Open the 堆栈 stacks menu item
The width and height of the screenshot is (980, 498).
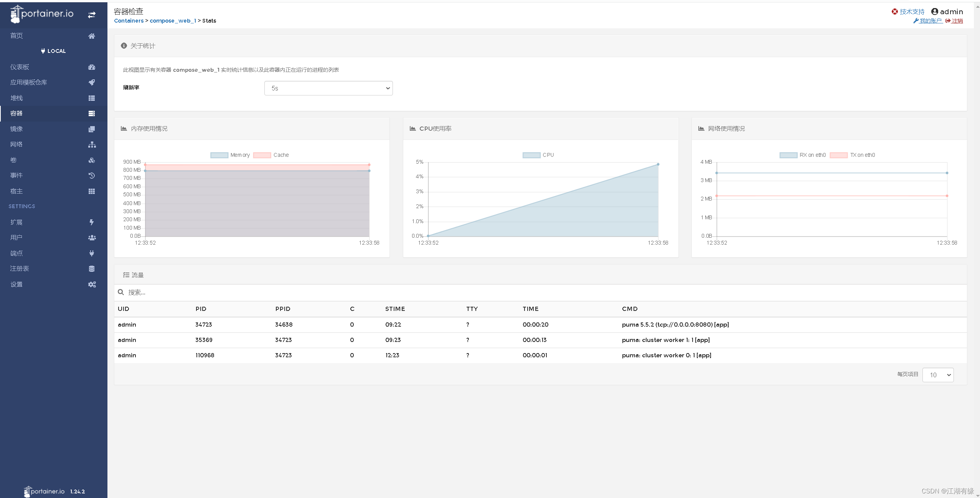coord(16,98)
